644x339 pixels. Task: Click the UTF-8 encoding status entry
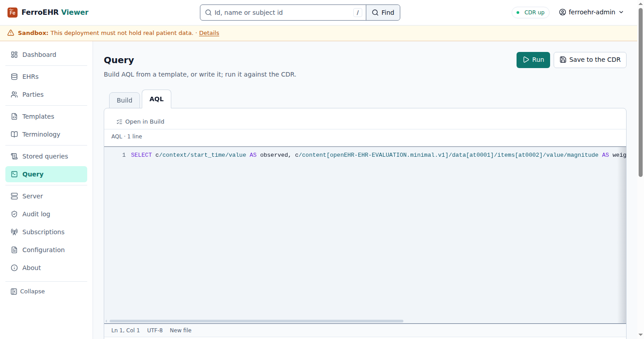coord(155,330)
